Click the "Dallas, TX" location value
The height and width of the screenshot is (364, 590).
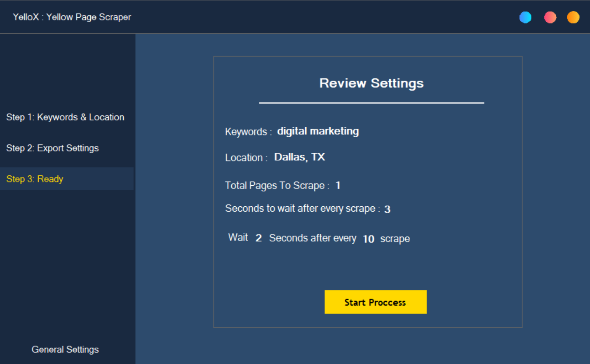click(299, 157)
